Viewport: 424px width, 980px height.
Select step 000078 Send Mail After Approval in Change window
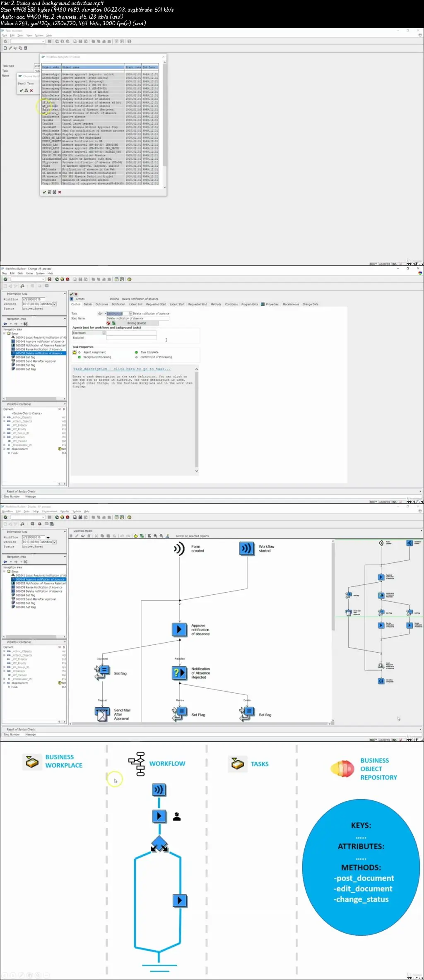36,361
